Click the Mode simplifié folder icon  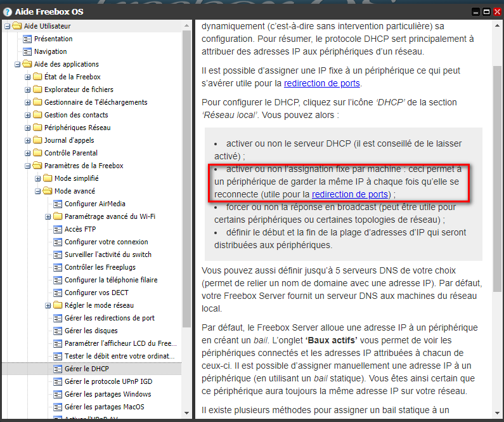[48, 178]
